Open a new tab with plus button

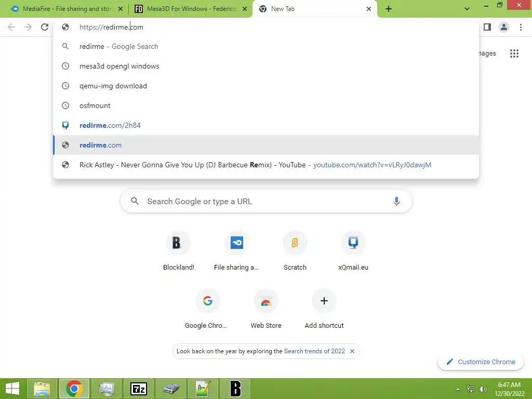(389, 9)
